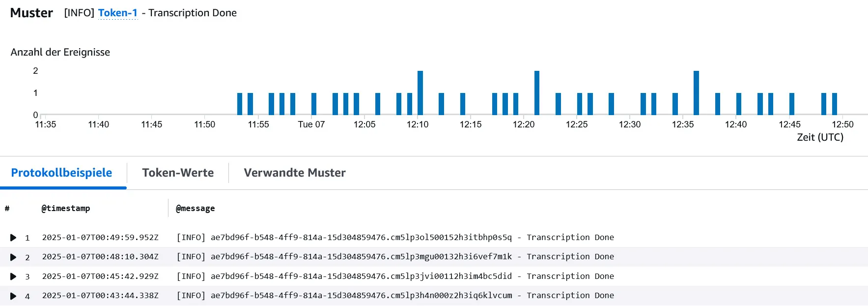The width and height of the screenshot is (868, 306).
Task: Expand log entry 4 disclosure triangle
Action: click(13, 295)
